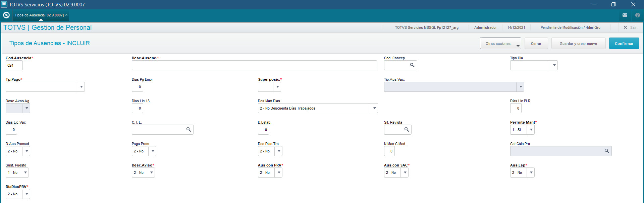Expand the D.Aus.Promed dropdown
644x203 pixels.
tap(26, 151)
